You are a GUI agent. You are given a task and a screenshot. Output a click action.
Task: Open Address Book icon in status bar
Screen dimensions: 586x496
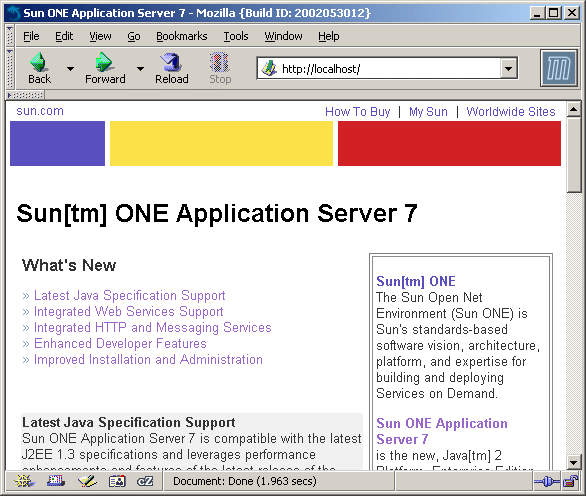(x=117, y=481)
